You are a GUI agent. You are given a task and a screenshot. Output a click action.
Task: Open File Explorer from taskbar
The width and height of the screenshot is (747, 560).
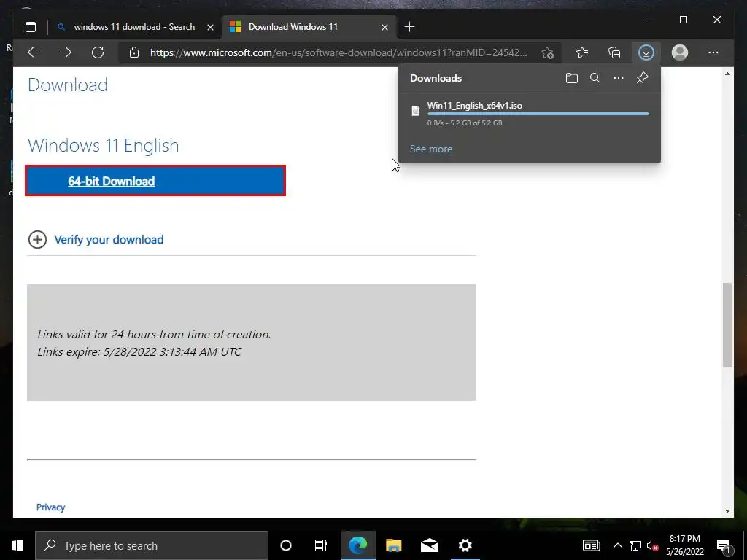point(393,545)
